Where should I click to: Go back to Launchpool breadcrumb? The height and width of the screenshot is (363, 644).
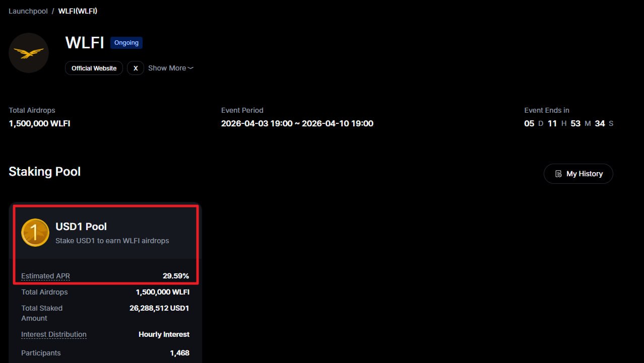(28, 11)
